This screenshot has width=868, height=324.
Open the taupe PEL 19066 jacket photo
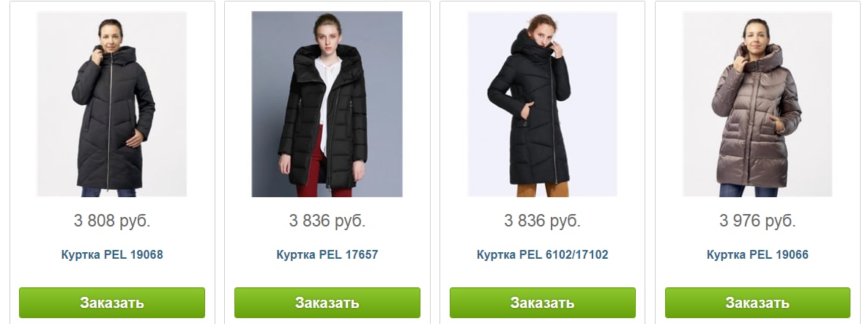[x=757, y=104]
